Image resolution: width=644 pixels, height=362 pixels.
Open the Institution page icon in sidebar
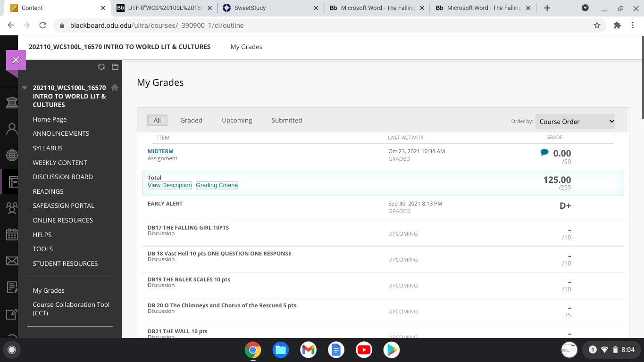click(12, 102)
